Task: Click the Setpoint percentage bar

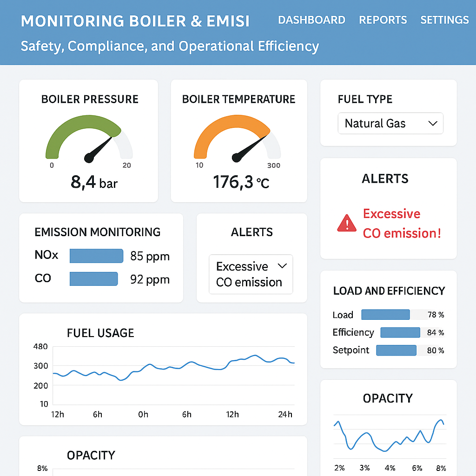Action: [x=396, y=350]
